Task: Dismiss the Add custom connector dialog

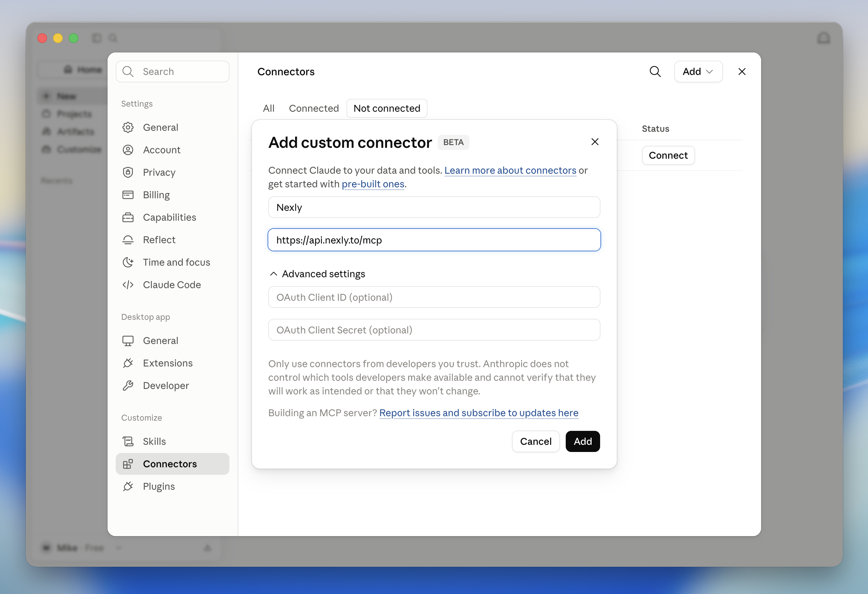Action: coord(595,142)
